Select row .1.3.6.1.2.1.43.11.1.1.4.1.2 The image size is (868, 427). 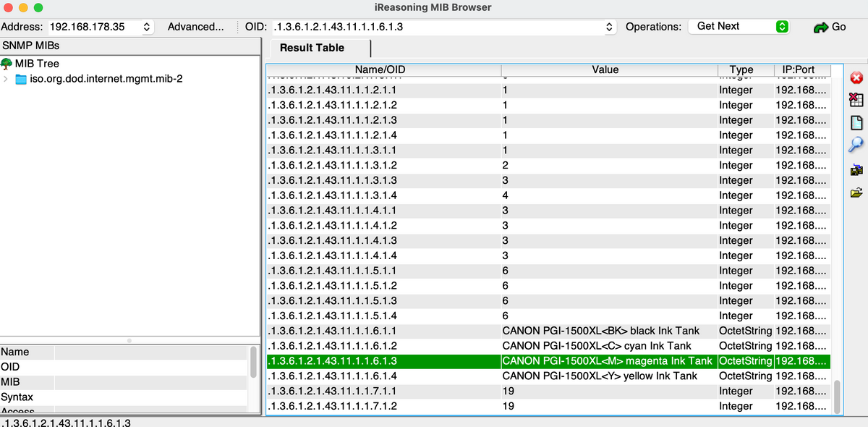click(x=548, y=226)
